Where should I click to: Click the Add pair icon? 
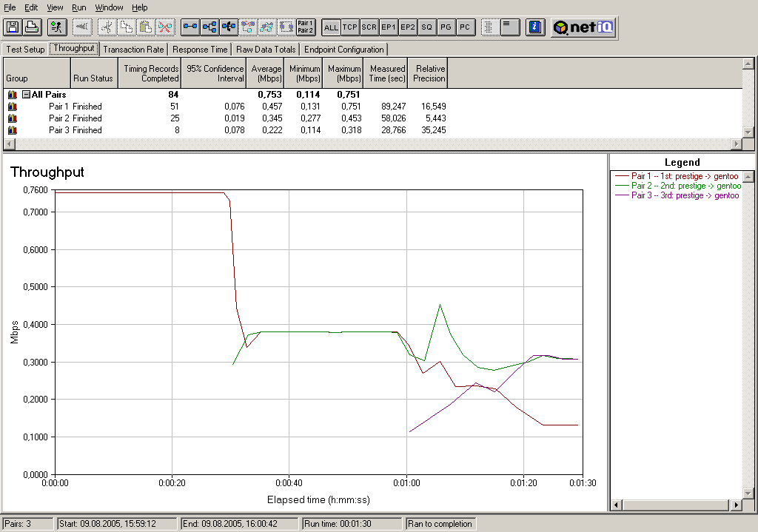[190, 27]
